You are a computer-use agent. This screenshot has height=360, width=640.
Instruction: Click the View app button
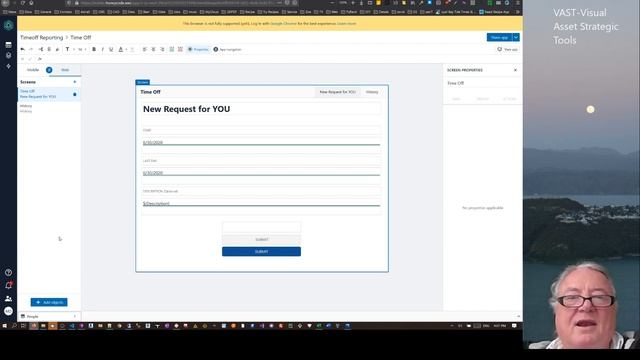click(507, 49)
